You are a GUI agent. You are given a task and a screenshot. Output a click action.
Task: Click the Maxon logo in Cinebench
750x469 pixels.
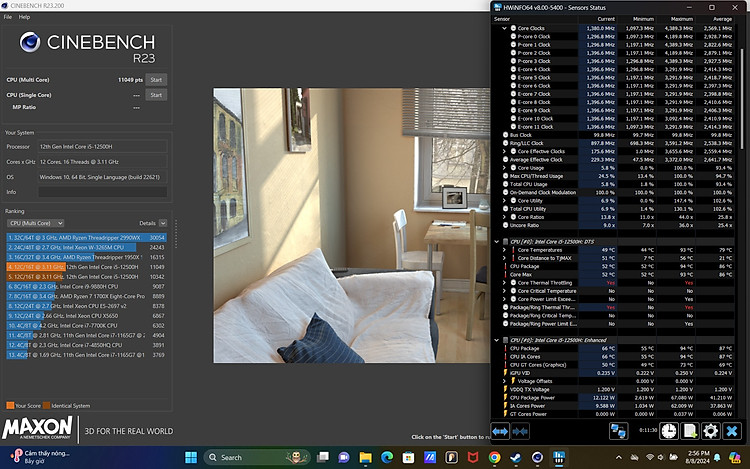point(37,427)
